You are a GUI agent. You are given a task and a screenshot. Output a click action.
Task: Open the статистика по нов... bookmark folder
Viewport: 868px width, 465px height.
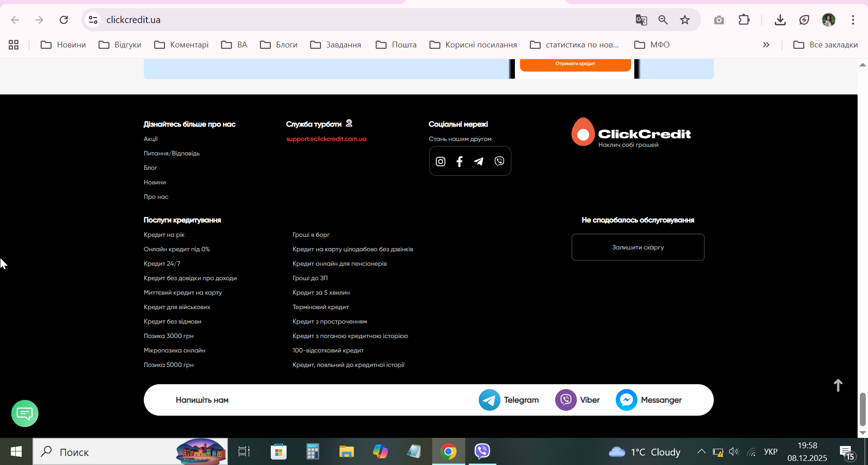pos(574,45)
